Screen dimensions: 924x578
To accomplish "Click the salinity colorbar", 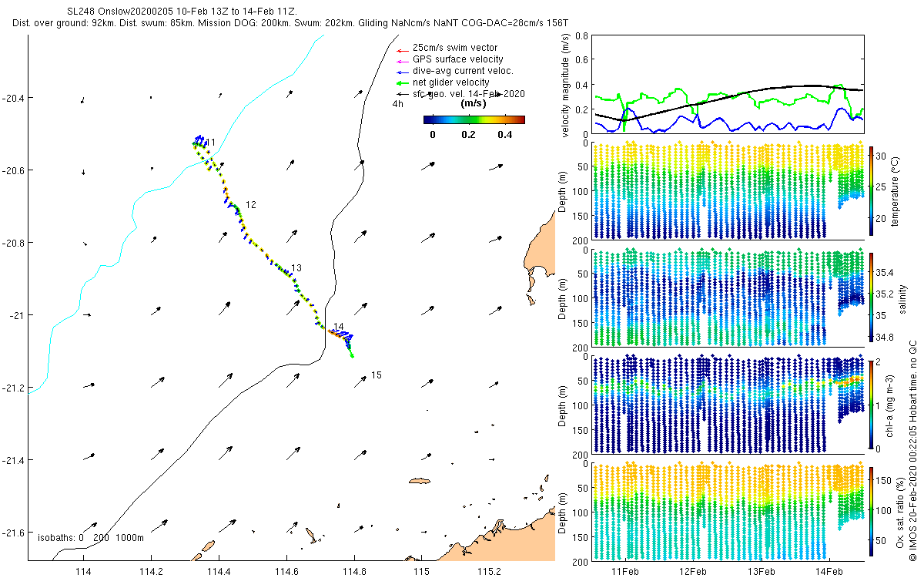I will point(872,299).
